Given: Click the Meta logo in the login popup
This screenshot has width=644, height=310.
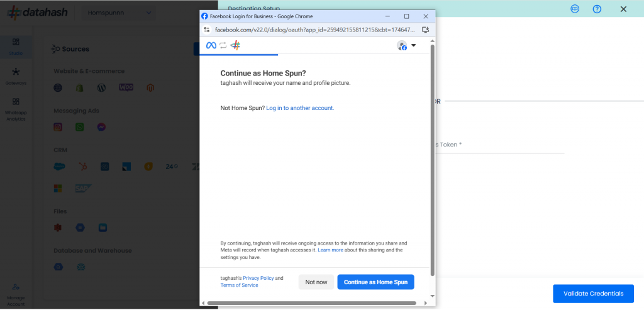Looking at the screenshot, I should tap(211, 45).
